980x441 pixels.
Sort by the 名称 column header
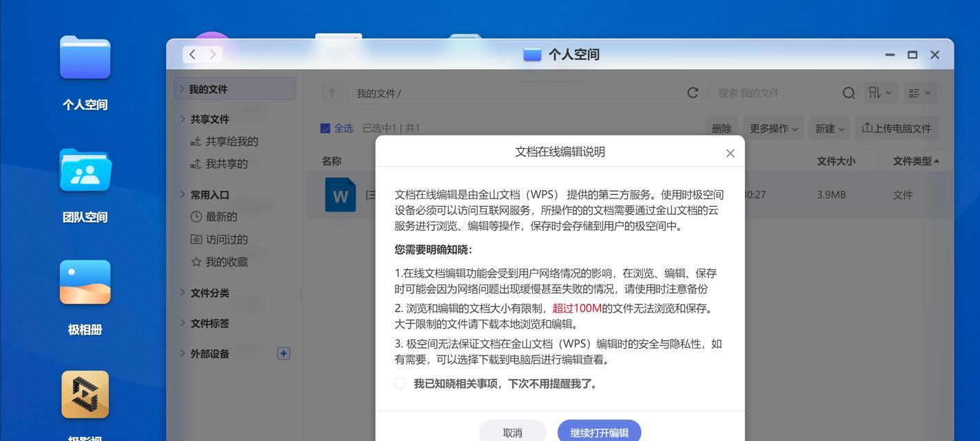tap(331, 161)
